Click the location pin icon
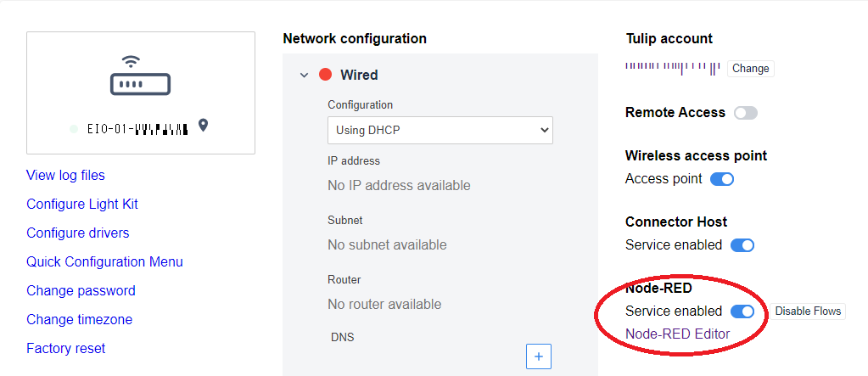Viewport: 868px width, 376px height. (203, 126)
